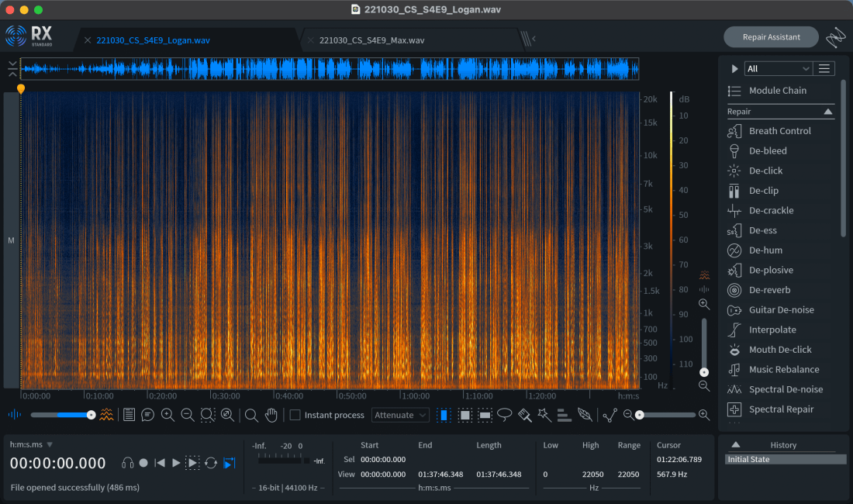Select the 221030_CS_S4E9_Logan.wav tab
The width and height of the screenshot is (853, 504).
[153, 40]
